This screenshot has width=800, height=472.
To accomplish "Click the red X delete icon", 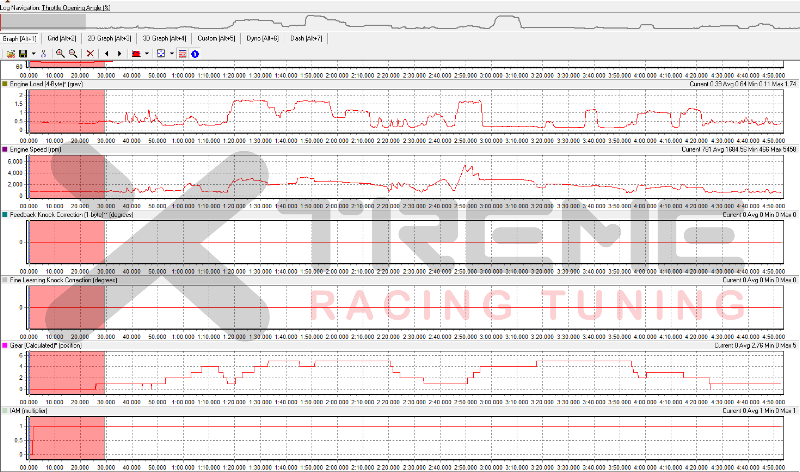I will (x=91, y=52).
